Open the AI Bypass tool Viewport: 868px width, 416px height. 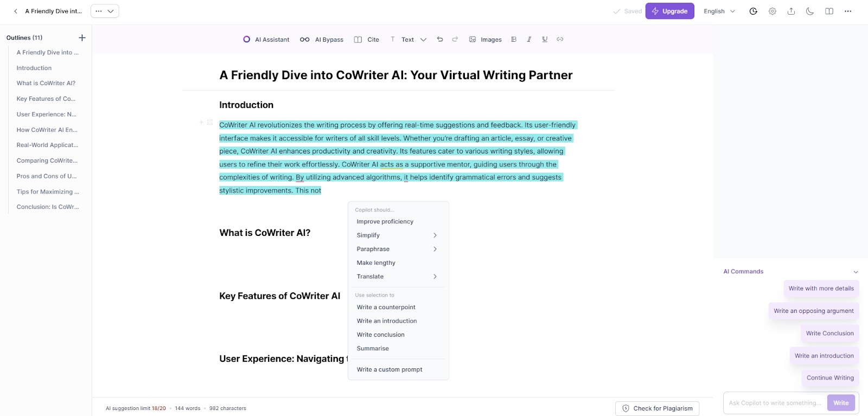(322, 40)
